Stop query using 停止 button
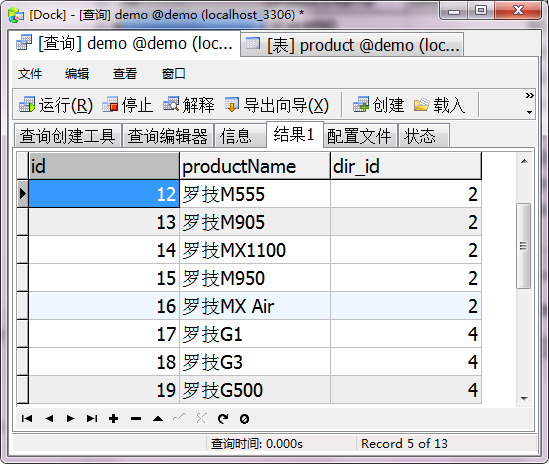This screenshot has height=464, width=549. click(x=127, y=105)
